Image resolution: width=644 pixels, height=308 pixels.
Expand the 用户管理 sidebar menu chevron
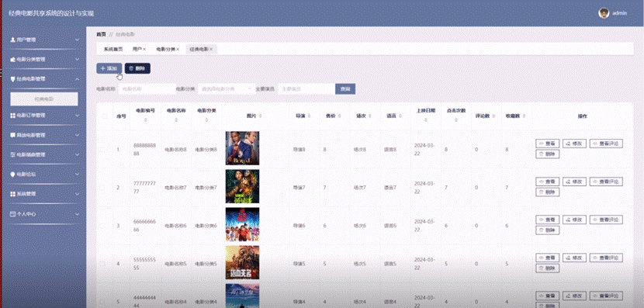(78, 40)
